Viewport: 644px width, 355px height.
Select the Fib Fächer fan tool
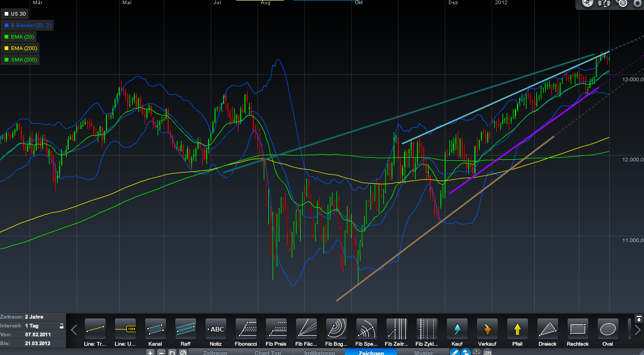pyautogui.click(x=306, y=329)
